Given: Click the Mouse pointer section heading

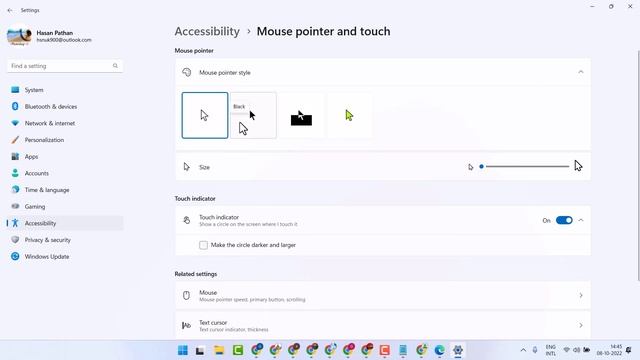Looking at the screenshot, I should tap(194, 51).
